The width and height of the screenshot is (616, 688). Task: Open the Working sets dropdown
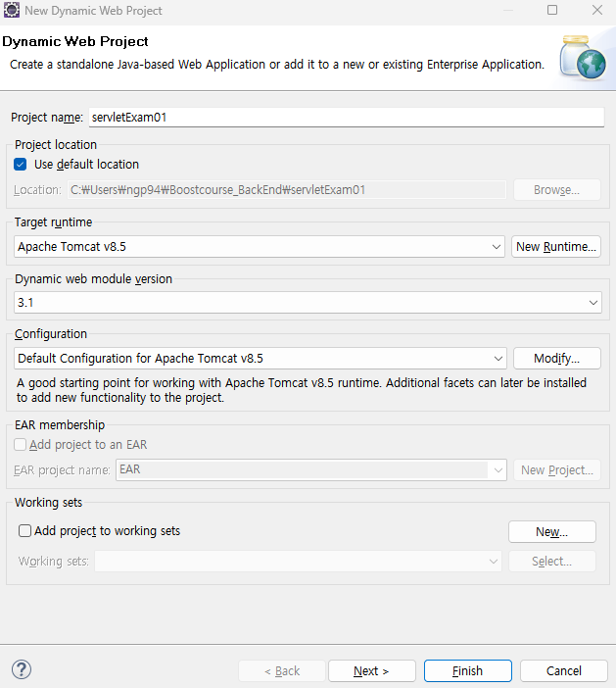point(298,562)
